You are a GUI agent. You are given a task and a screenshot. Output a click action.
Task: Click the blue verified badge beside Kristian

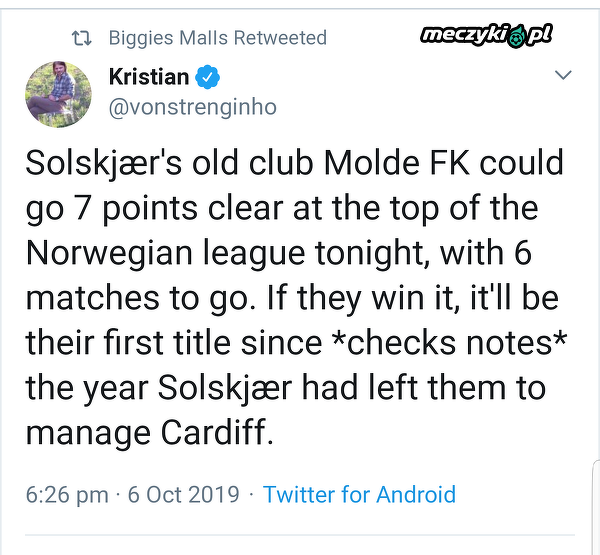pyautogui.click(x=207, y=78)
